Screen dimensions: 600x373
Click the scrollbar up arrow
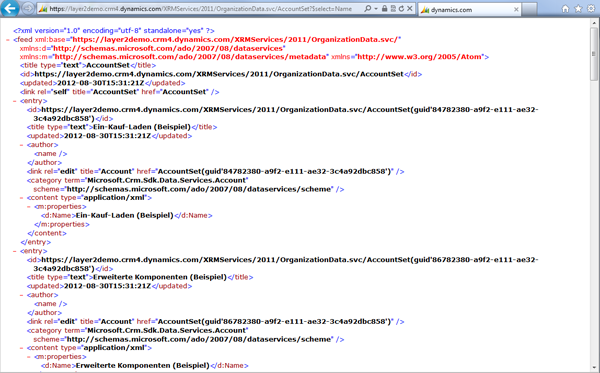point(594,22)
